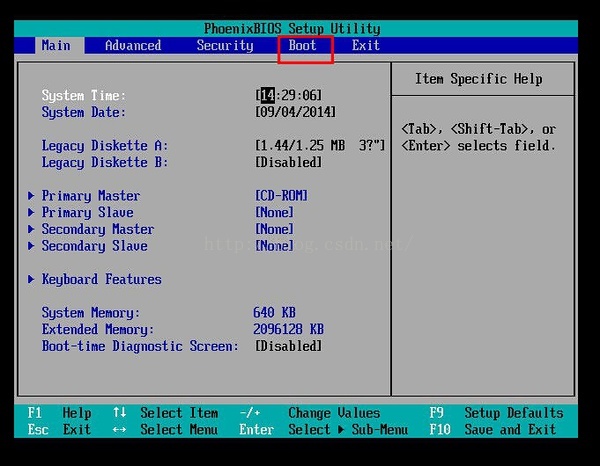Image resolution: width=600 pixels, height=466 pixels.
Task: Click F10 Save and Exit hint
Action: point(493,430)
